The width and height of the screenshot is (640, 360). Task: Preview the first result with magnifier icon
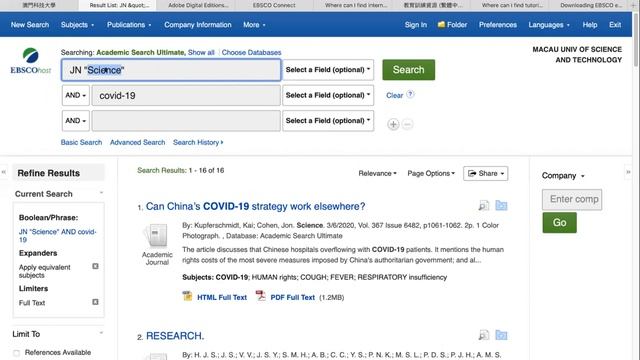coord(484,205)
